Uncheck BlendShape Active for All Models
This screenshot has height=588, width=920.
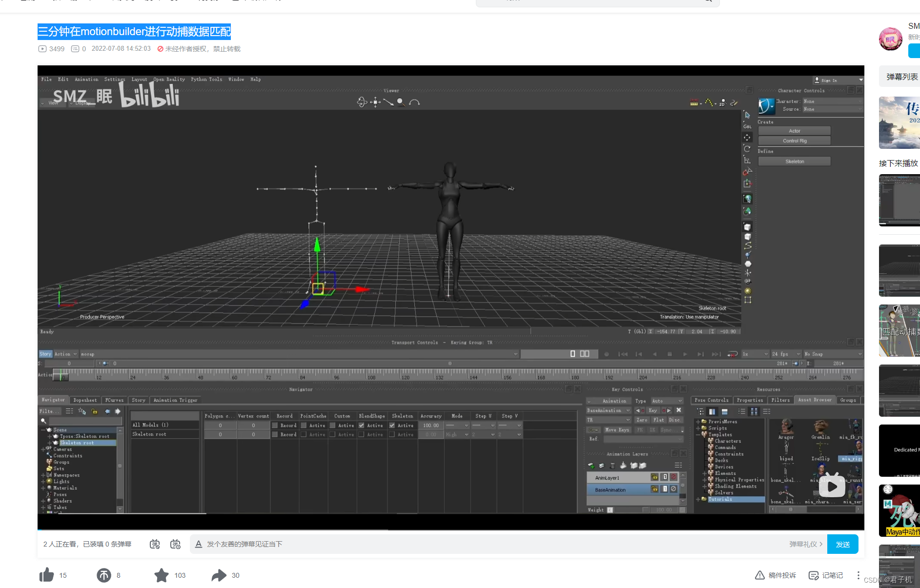pos(361,426)
